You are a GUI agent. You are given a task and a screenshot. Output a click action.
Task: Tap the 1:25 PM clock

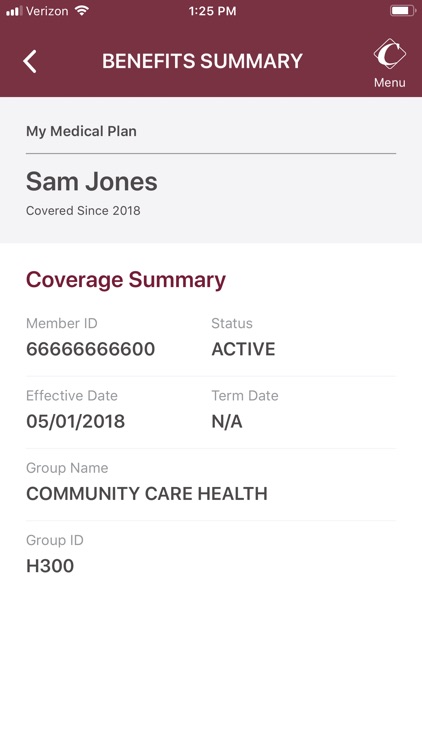tap(212, 11)
